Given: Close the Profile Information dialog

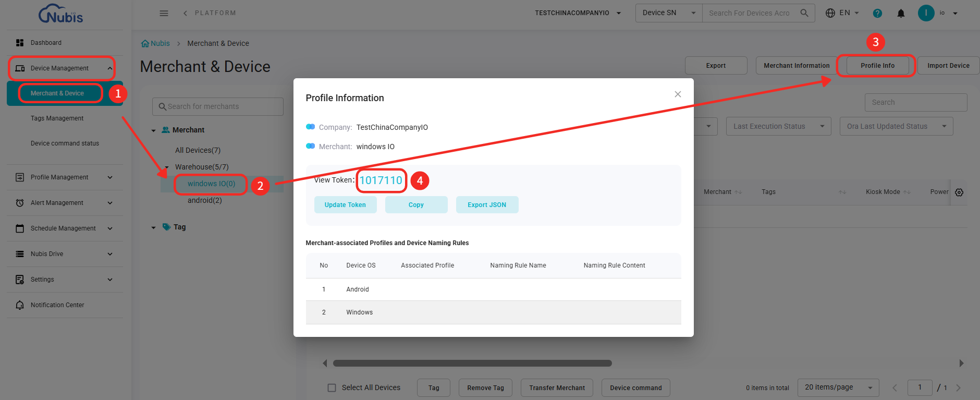Looking at the screenshot, I should pos(678,94).
